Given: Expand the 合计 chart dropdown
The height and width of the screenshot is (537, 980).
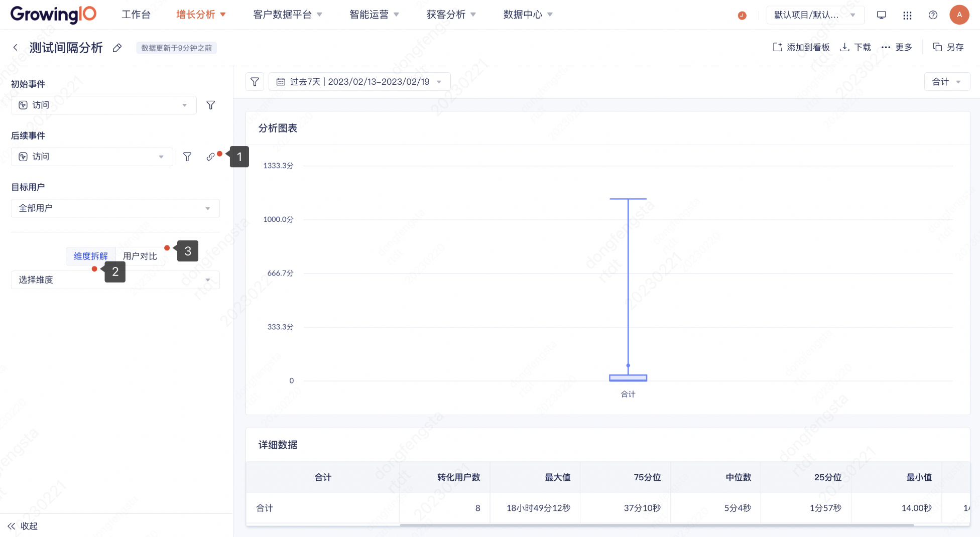Looking at the screenshot, I should (947, 82).
